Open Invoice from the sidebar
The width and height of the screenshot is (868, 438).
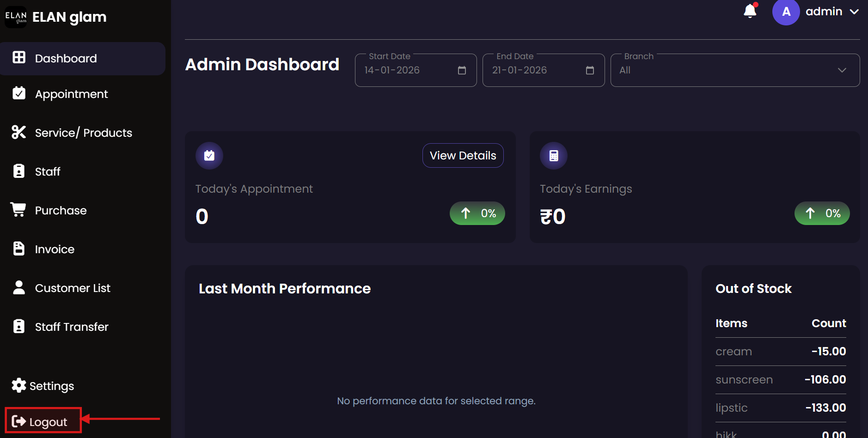point(55,249)
